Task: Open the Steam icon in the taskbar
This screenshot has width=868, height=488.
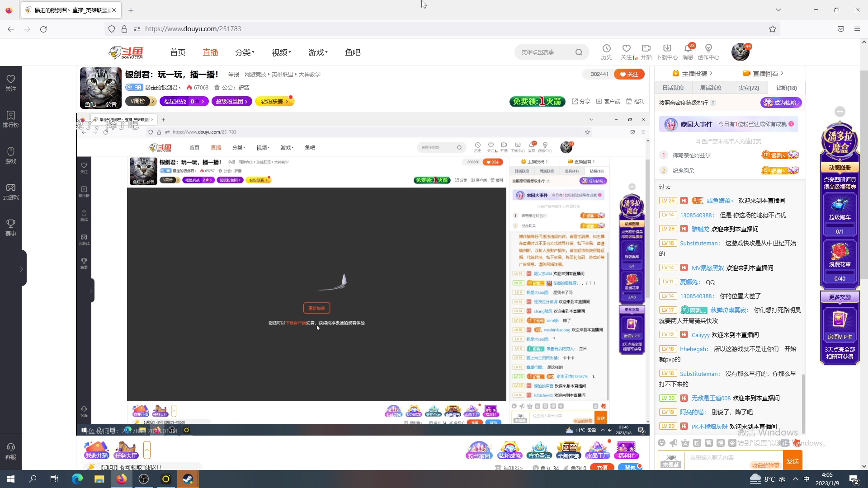Action: pos(188,479)
